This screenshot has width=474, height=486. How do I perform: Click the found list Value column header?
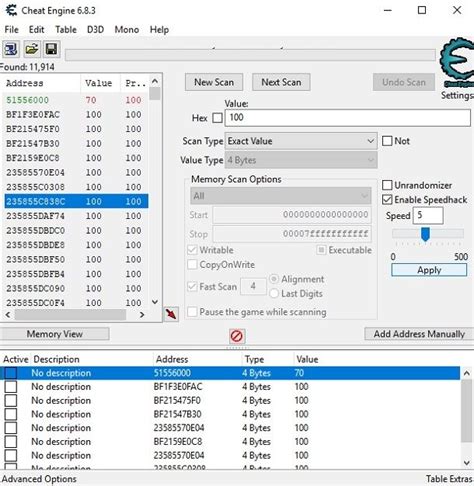click(x=100, y=83)
